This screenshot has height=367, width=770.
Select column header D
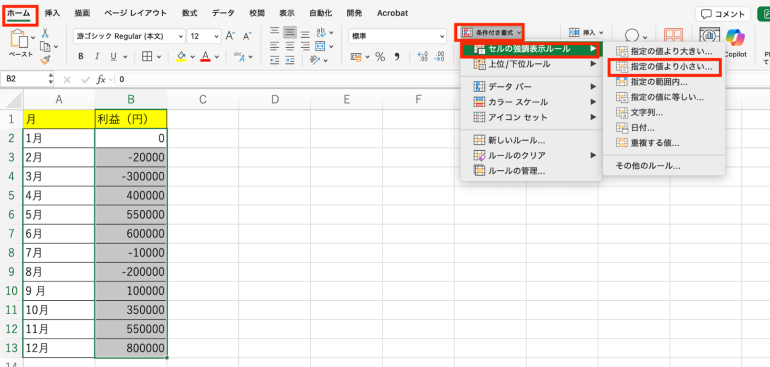coord(275,100)
